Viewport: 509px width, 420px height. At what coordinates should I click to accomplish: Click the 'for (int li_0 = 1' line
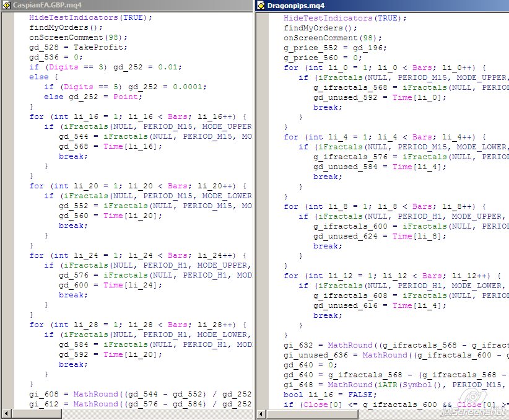point(385,68)
